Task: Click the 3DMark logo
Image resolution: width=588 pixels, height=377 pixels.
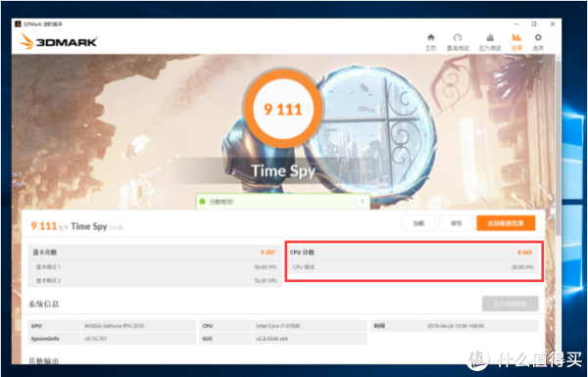Action: (x=59, y=41)
